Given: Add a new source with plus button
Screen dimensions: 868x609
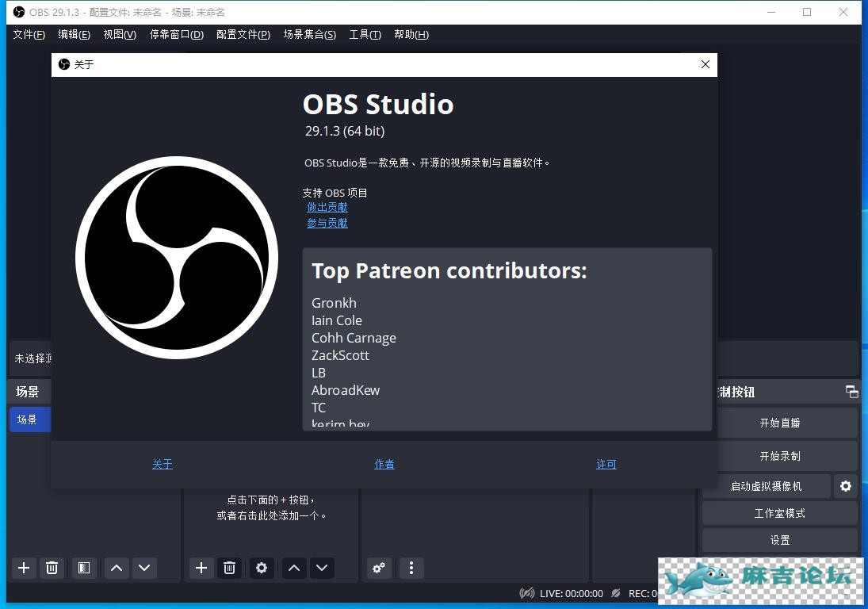Looking at the screenshot, I should (201, 568).
